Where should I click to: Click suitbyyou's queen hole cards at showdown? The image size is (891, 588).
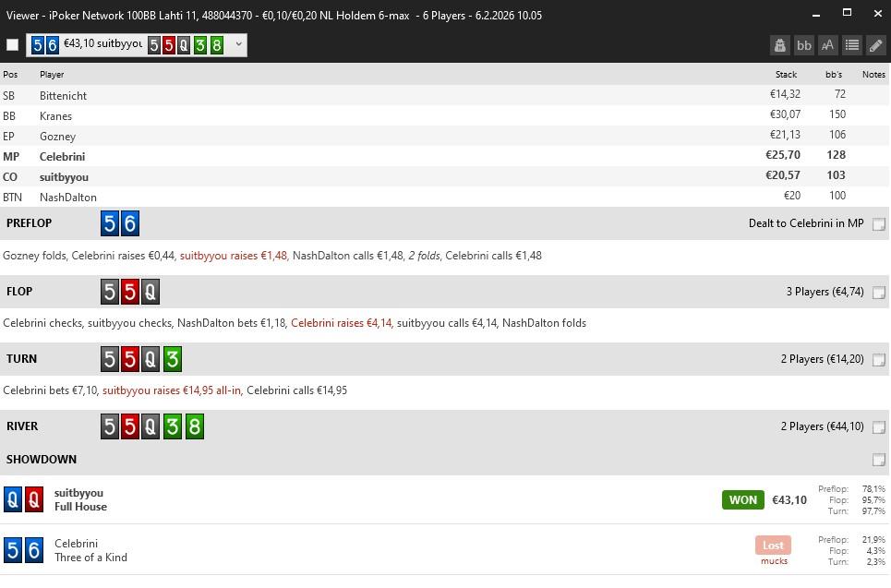coord(23,499)
